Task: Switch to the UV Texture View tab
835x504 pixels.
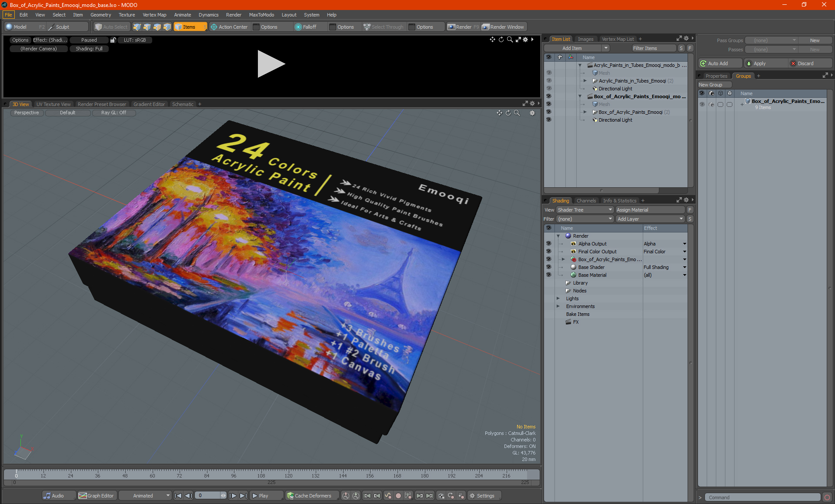Action: (53, 104)
